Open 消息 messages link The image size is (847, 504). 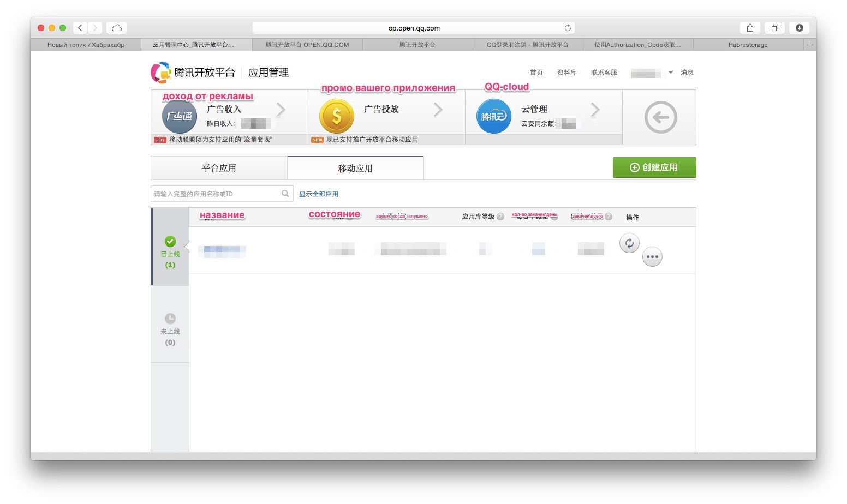pos(687,73)
